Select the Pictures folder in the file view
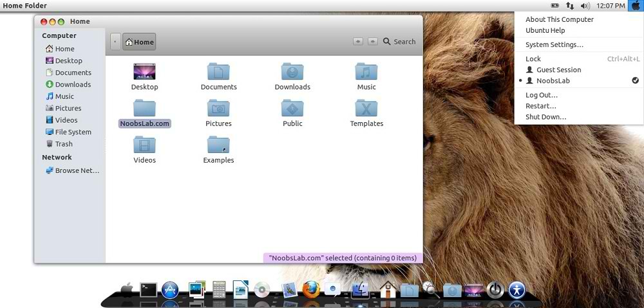This screenshot has height=308, width=644. tap(218, 114)
